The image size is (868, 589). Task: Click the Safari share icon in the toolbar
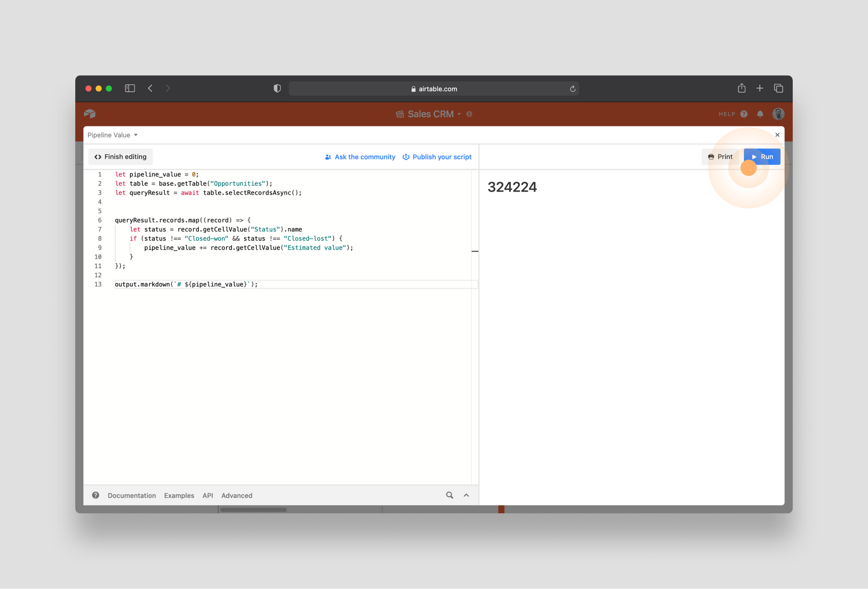pos(742,88)
